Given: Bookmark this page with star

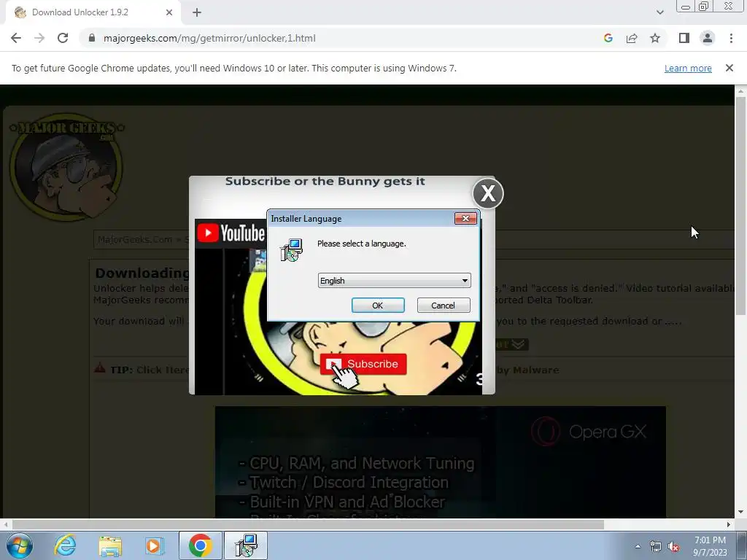Looking at the screenshot, I should [655, 38].
